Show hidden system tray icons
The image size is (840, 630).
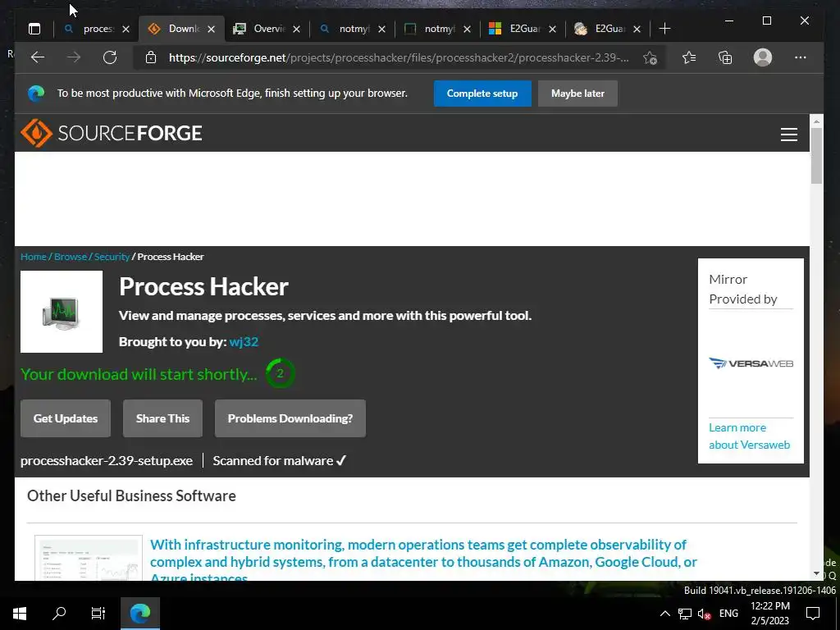[664, 614]
